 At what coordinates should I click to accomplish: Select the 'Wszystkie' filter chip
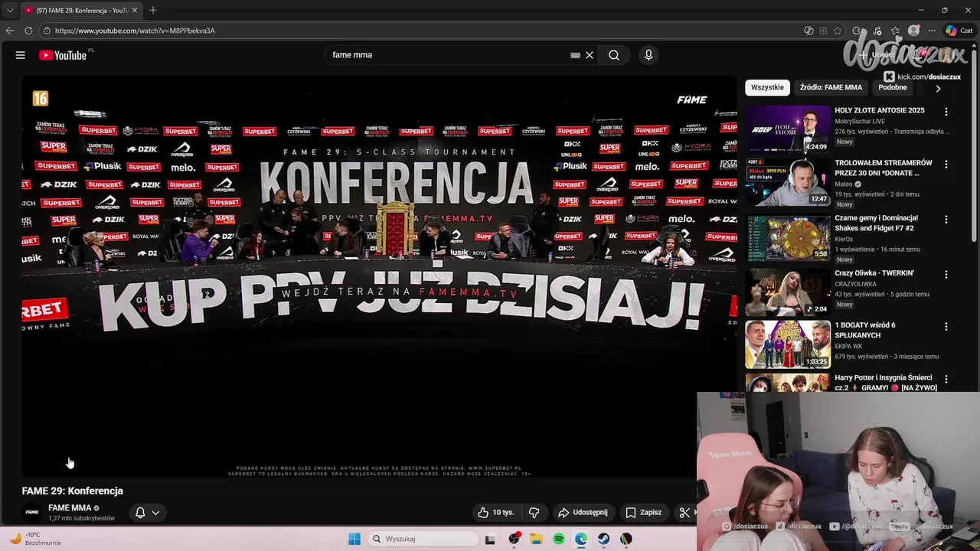767,87
